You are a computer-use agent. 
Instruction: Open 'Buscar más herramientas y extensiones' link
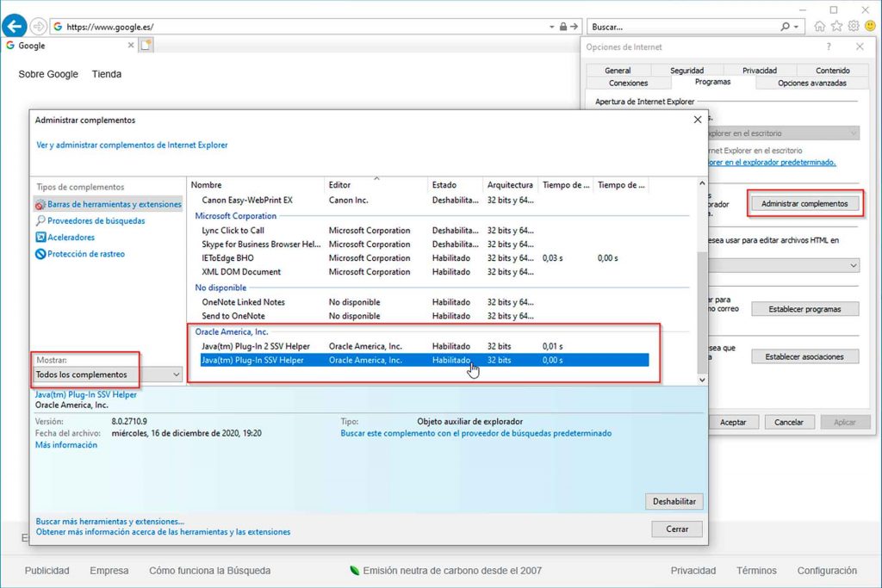pos(109,522)
